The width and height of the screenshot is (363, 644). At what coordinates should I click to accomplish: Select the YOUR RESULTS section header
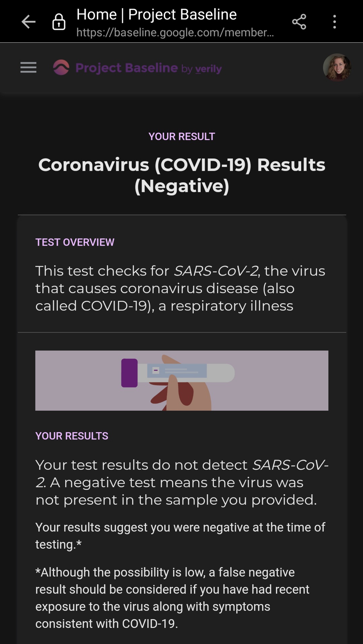pos(72,436)
